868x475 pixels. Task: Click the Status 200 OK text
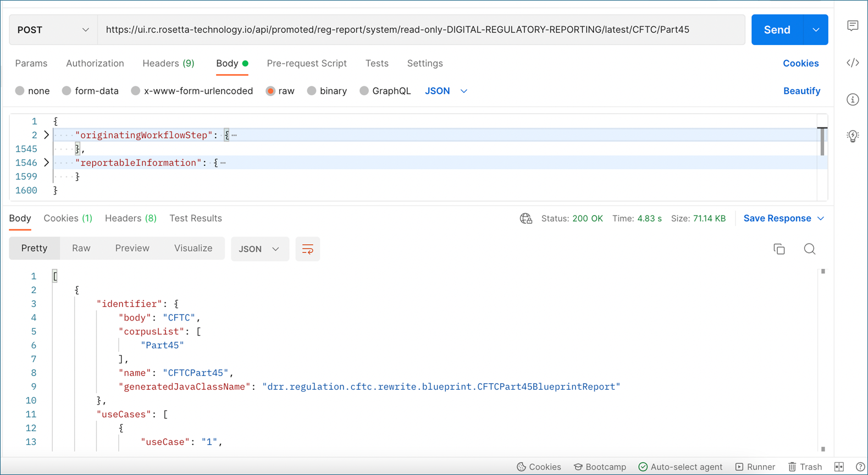(x=572, y=218)
